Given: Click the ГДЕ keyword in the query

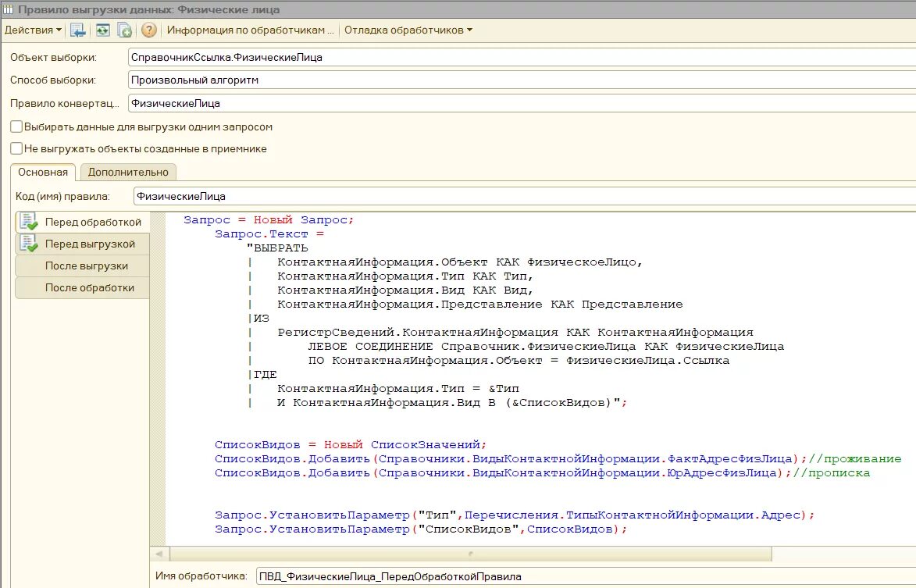Looking at the screenshot, I should coord(266,374).
